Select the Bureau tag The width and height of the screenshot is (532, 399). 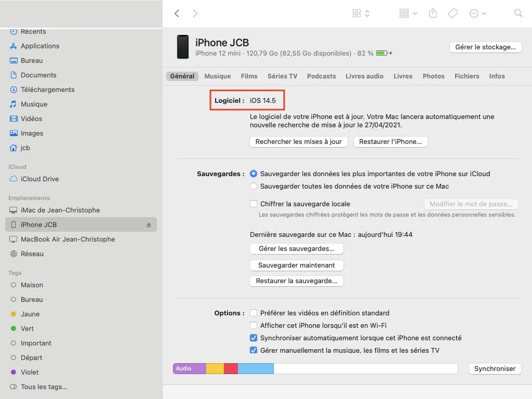[82, 300]
